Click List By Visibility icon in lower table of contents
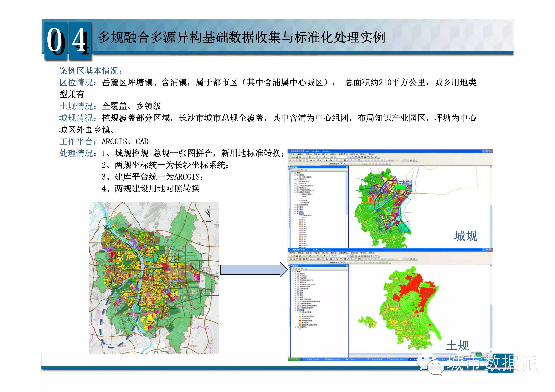This screenshot has width=555, height=392. click(x=299, y=269)
